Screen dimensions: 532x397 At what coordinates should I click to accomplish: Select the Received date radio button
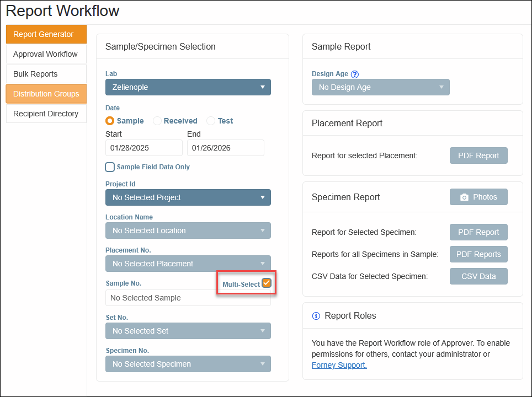pyautogui.click(x=157, y=121)
